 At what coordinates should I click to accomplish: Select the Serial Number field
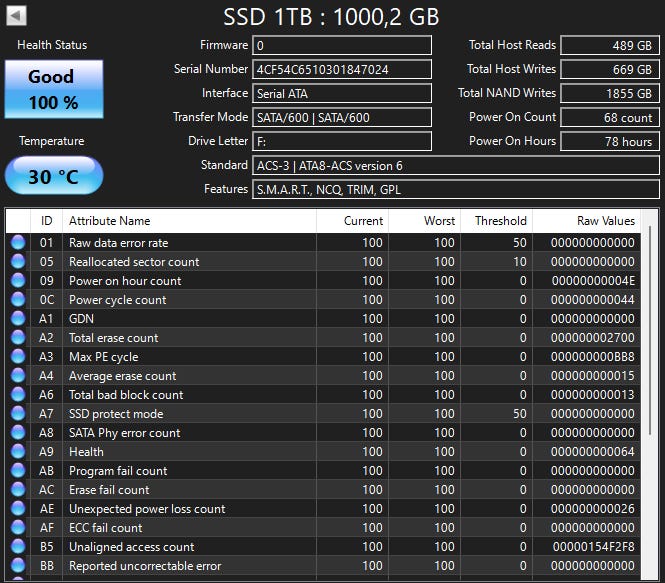(x=342, y=69)
